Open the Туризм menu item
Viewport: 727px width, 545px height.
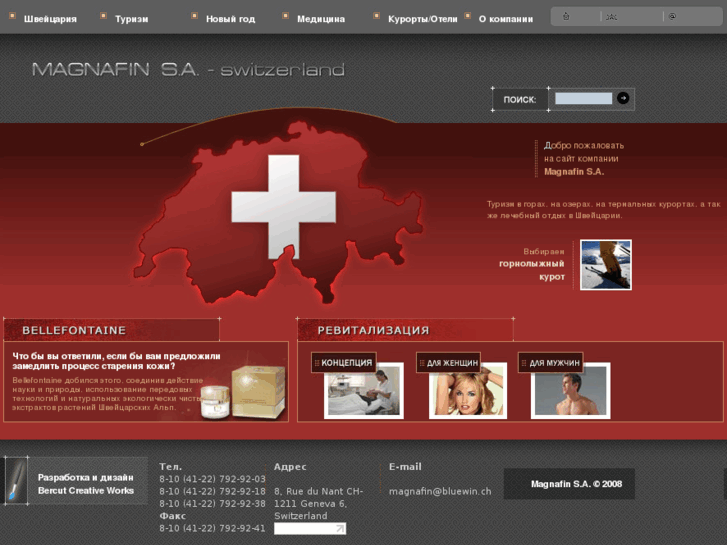coord(132,19)
